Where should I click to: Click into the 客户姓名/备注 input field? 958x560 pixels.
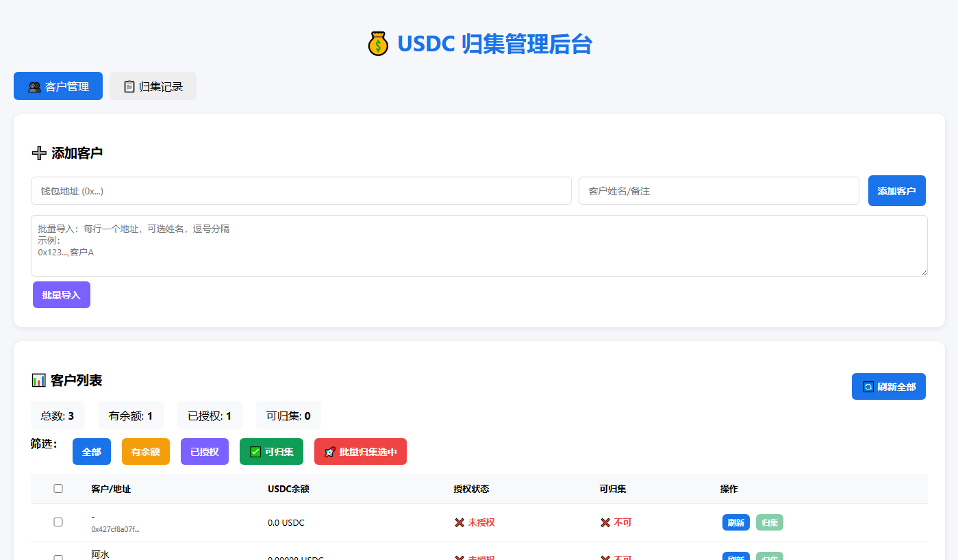(719, 191)
